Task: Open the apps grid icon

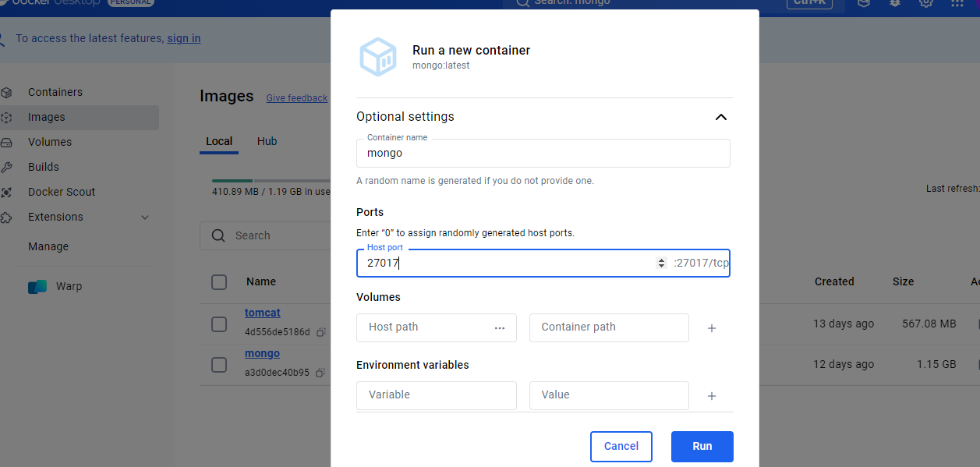Action: coord(957,3)
